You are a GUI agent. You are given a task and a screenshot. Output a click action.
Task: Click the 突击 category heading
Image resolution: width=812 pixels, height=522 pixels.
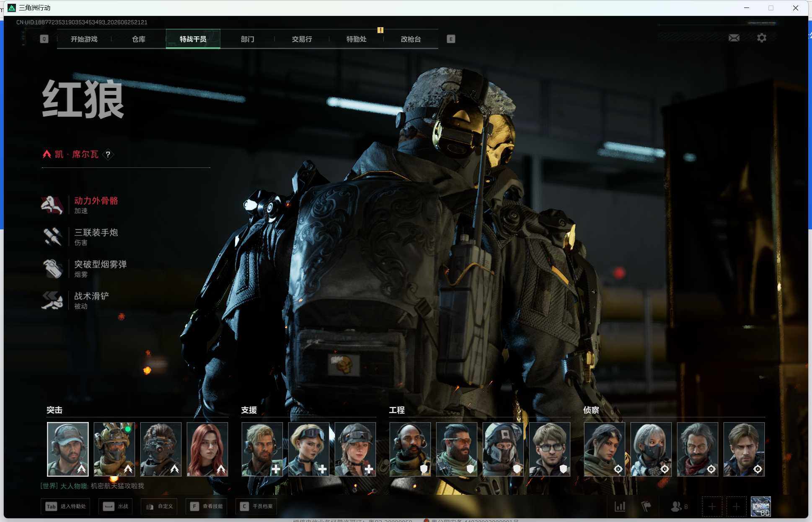(x=54, y=410)
